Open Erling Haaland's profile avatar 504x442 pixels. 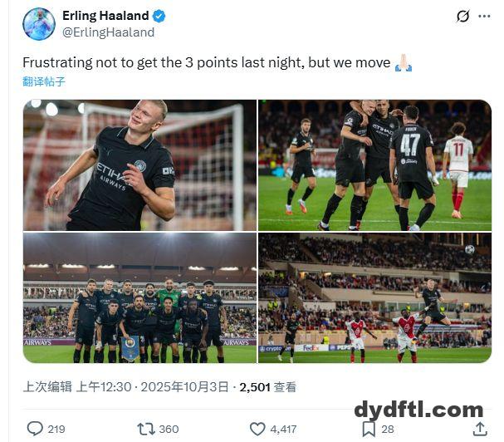39,24
